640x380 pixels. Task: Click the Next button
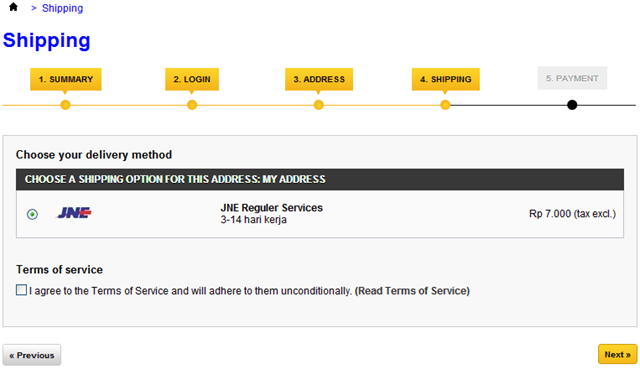pyautogui.click(x=618, y=354)
